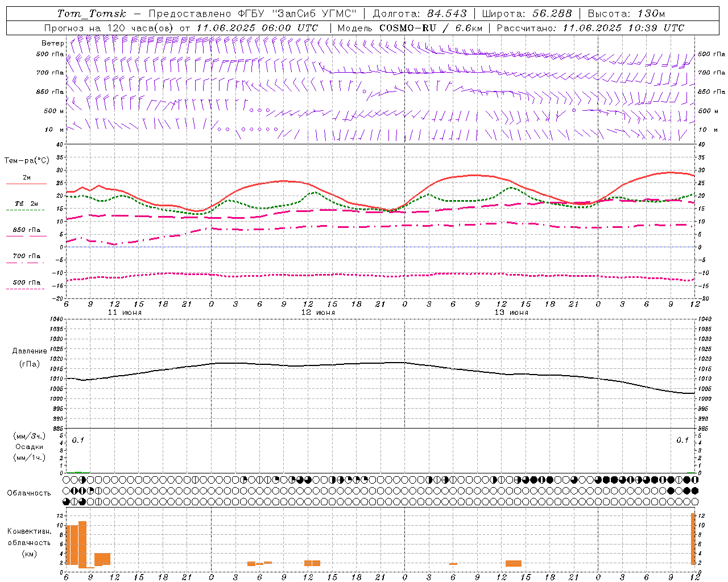
Task: Click the 'Модель COSMO-RU / 6.6км' label
Action: 410,28
